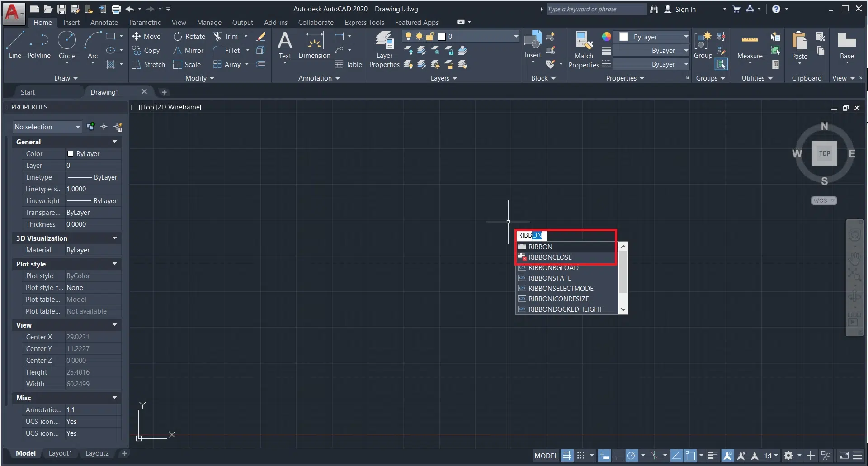This screenshot has width=868, height=466.
Task: Switch to the Annotate ribbon tab
Action: [104, 22]
